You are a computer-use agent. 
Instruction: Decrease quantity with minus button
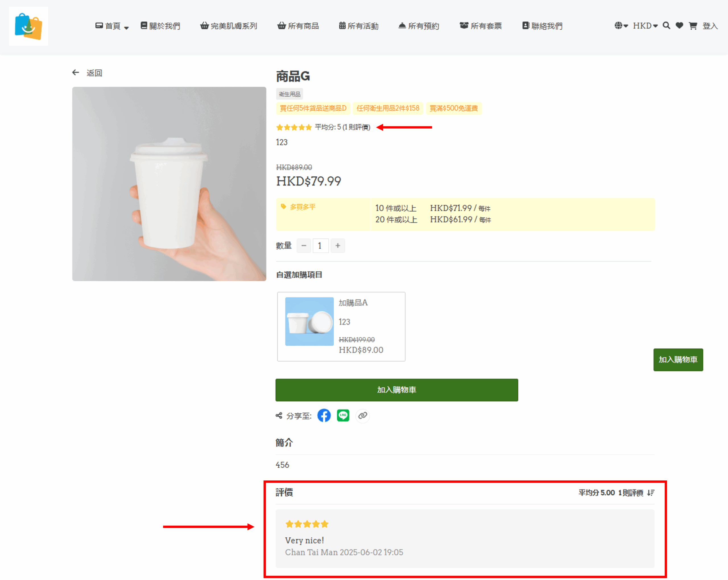tap(303, 245)
